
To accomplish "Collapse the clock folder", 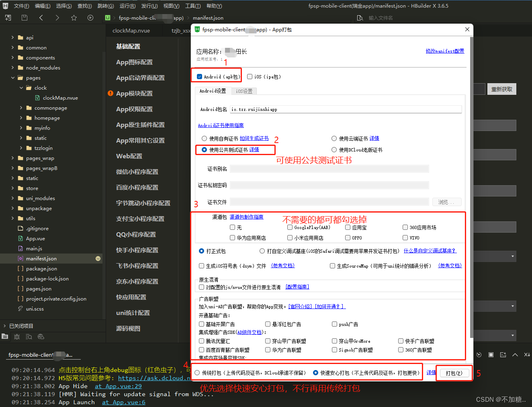I will click(21, 88).
